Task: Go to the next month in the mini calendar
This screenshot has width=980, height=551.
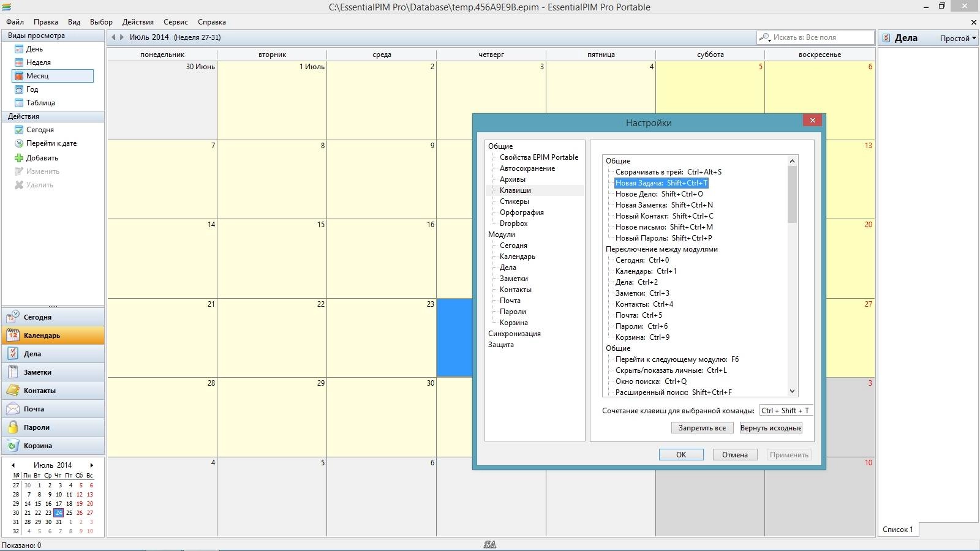Action: 92,465
